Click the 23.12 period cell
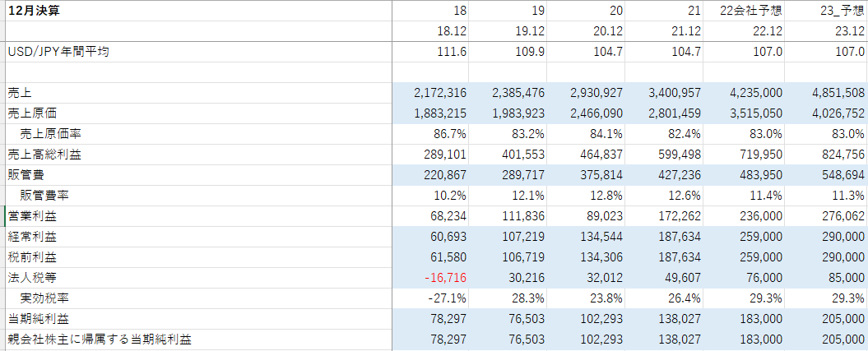Image resolution: width=868 pixels, height=351 pixels. pyautogui.click(x=825, y=31)
